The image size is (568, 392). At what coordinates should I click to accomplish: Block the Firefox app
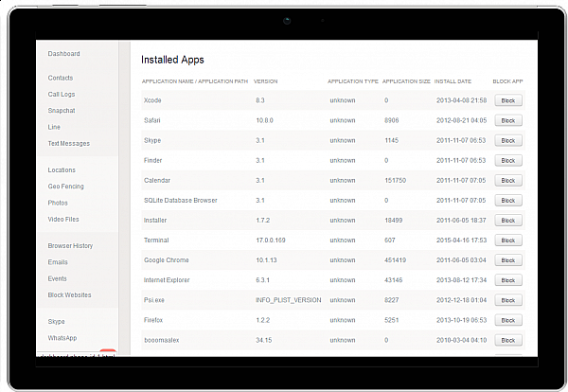point(507,320)
